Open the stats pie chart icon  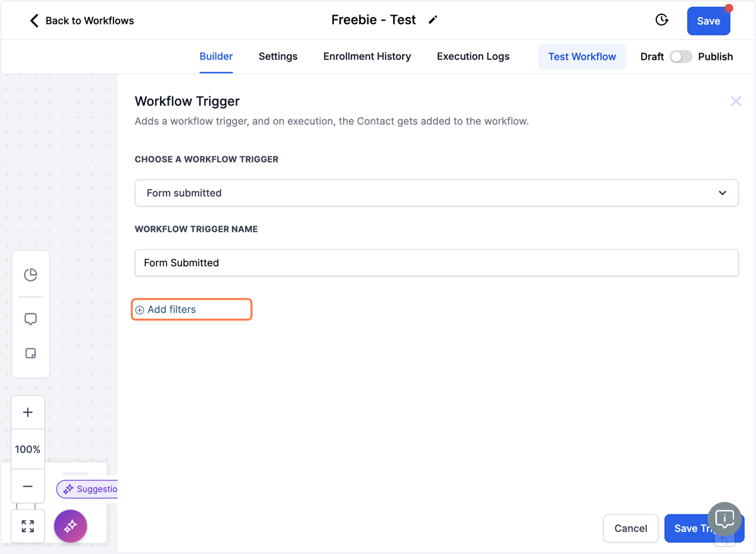click(30, 275)
